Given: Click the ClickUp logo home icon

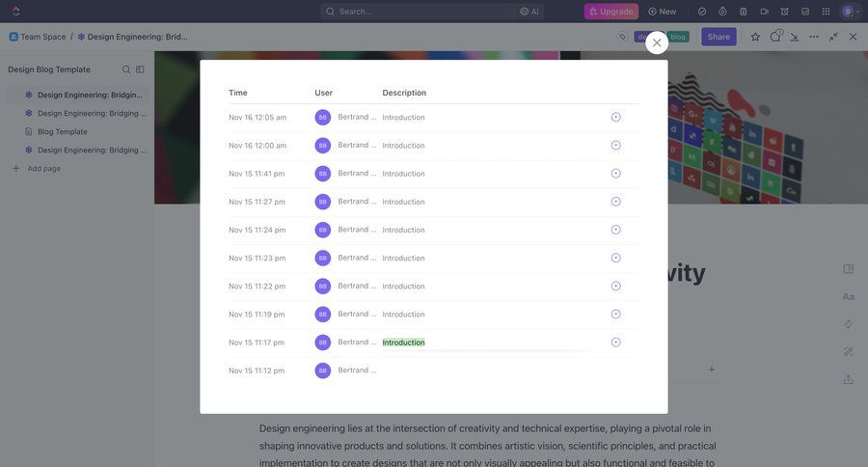Looking at the screenshot, I should click(x=15, y=11).
